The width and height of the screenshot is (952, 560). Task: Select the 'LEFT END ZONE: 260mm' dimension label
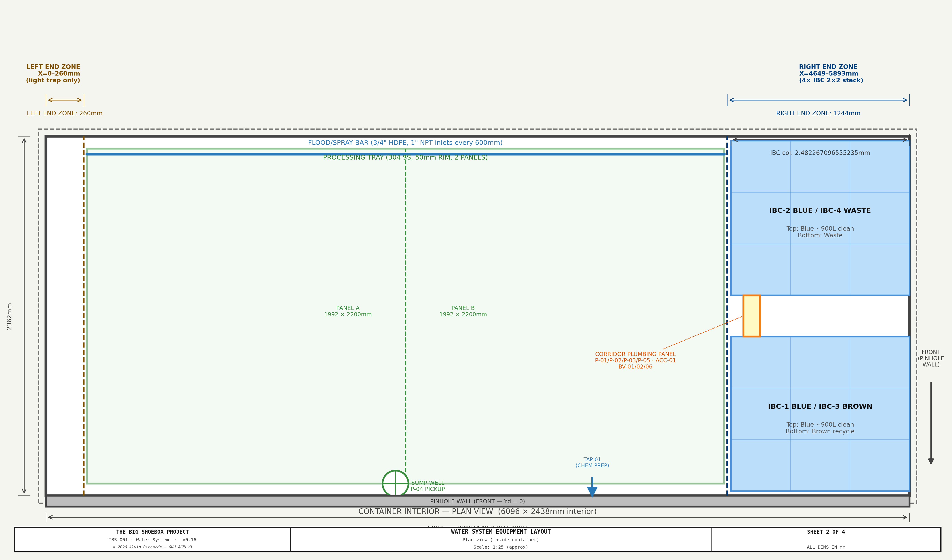point(65,113)
